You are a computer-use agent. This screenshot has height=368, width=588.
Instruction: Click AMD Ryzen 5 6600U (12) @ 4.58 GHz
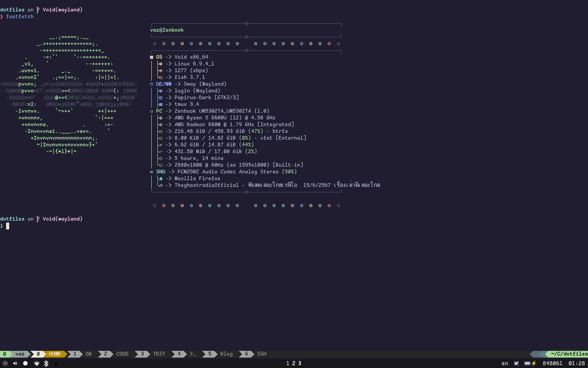click(225, 118)
